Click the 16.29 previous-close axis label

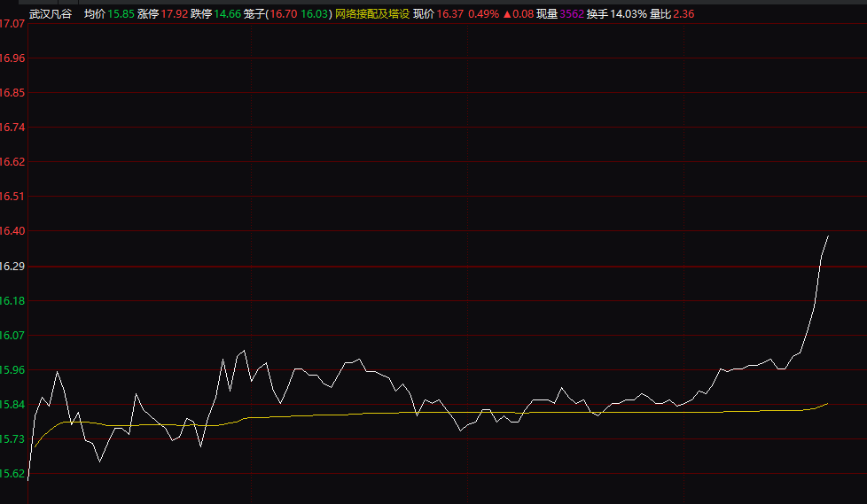[x=12, y=267]
